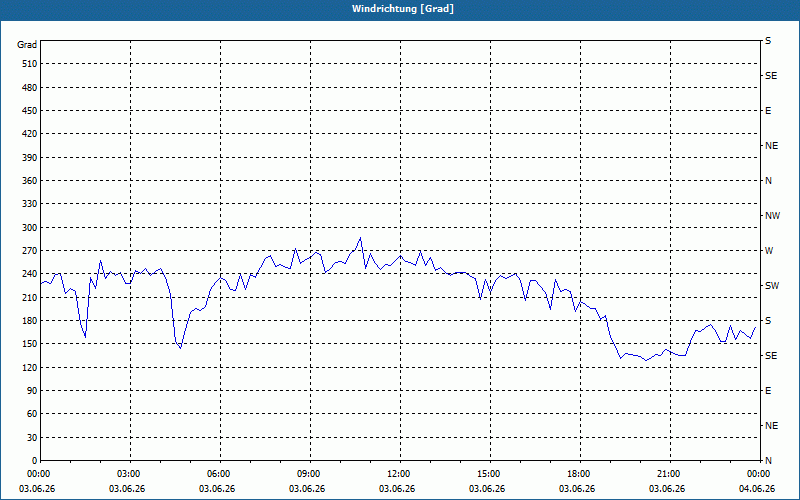Click the 'SE' compass label at the 135 level
The height and width of the screenshot is (500, 800).
click(x=771, y=356)
